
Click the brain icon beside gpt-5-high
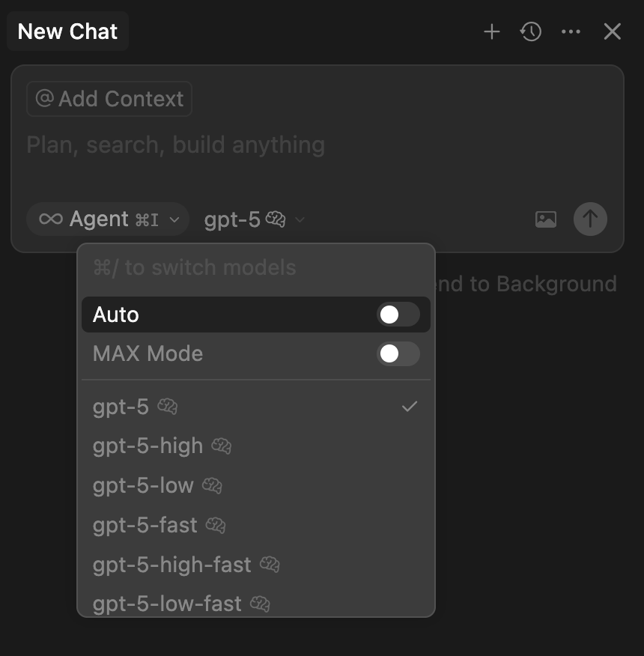pos(221,446)
